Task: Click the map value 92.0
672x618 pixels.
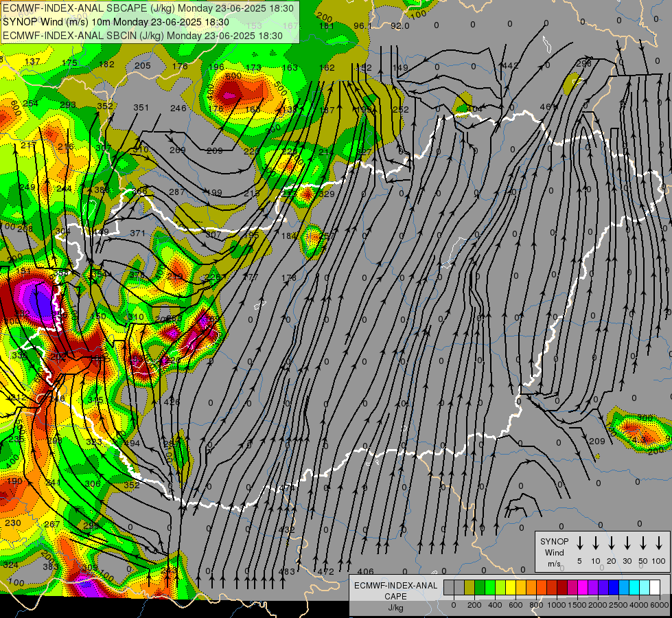Action: pos(400,26)
